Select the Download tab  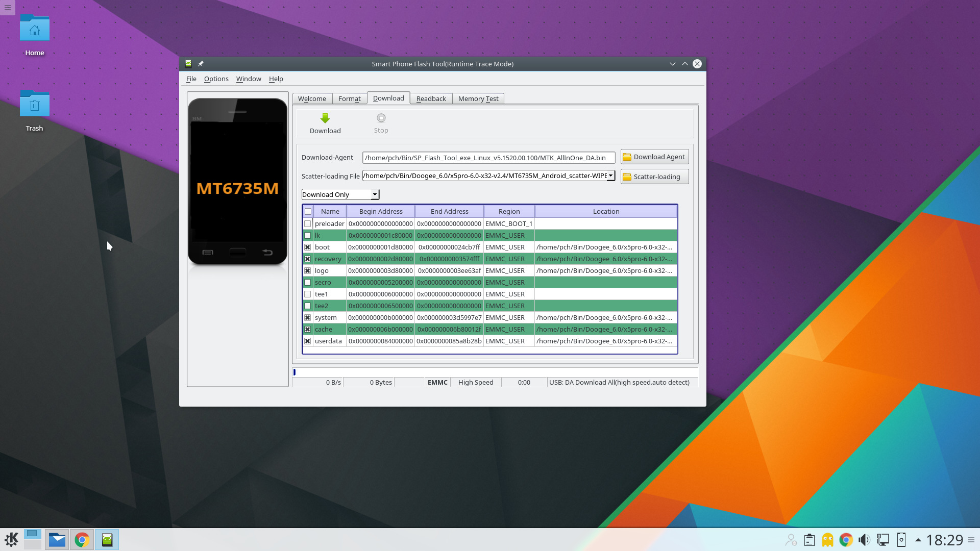pos(388,98)
